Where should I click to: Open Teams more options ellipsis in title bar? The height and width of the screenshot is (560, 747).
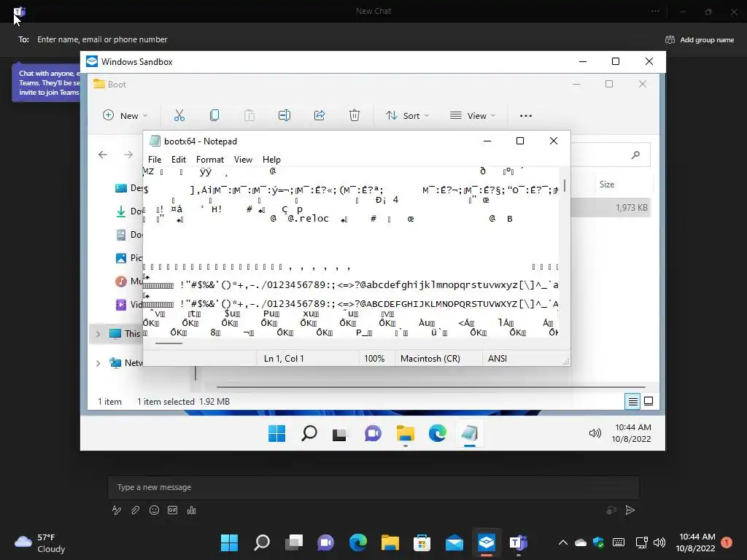pos(656,11)
